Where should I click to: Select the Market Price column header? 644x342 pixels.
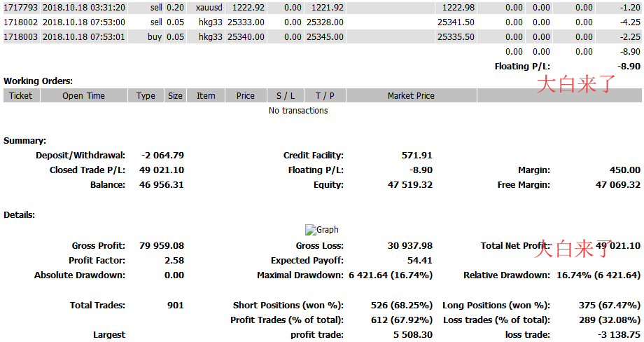click(x=411, y=96)
